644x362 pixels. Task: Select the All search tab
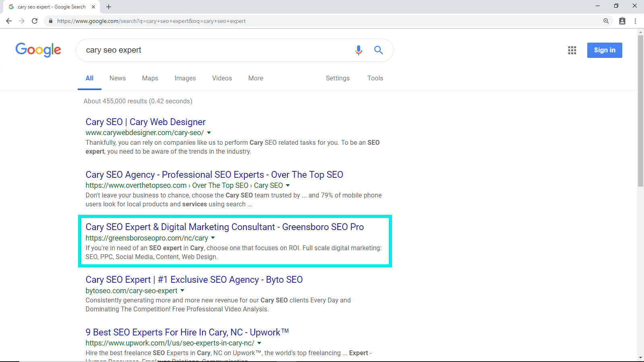point(89,78)
